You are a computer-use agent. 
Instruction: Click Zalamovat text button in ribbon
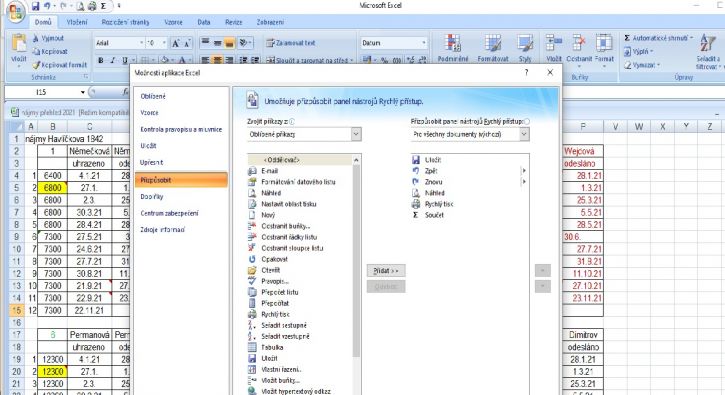click(x=291, y=43)
